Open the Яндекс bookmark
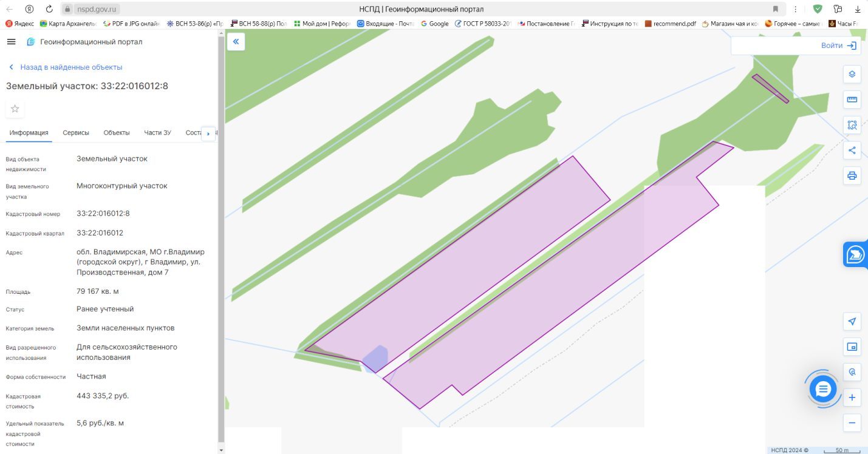The width and height of the screenshot is (868, 454). click(19, 24)
